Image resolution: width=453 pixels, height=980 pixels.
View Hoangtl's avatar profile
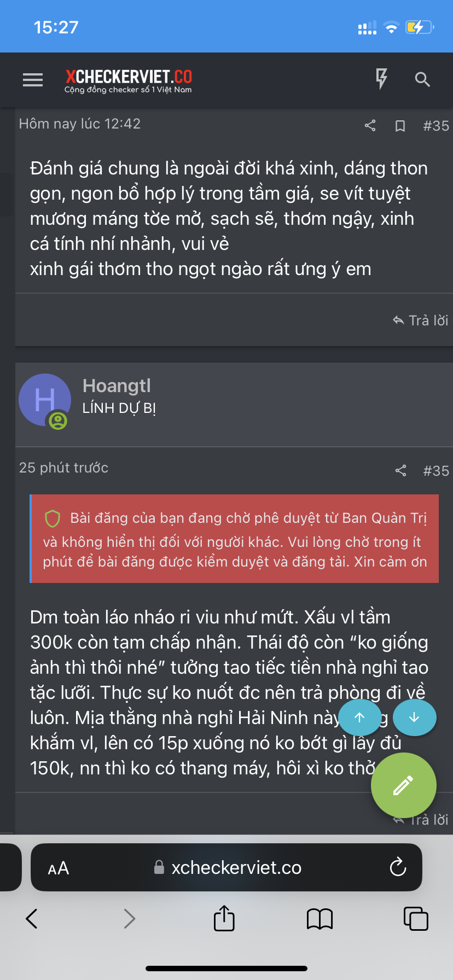click(45, 400)
